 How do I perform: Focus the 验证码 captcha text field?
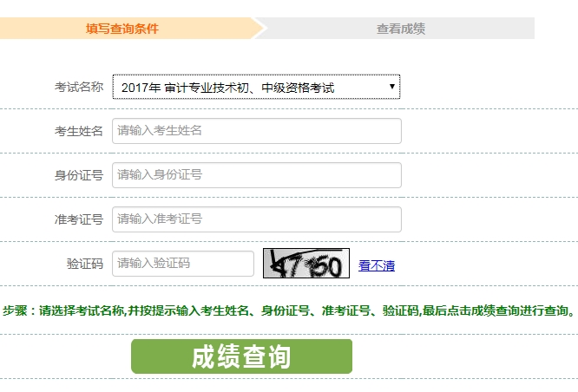(182, 264)
